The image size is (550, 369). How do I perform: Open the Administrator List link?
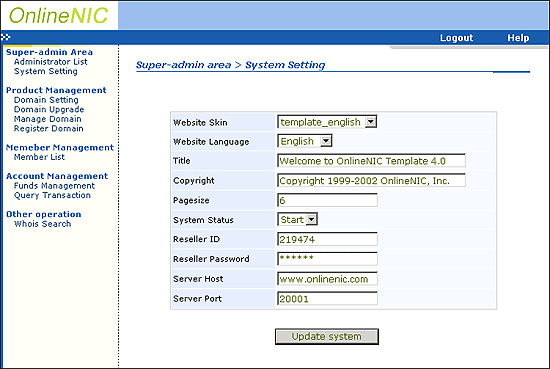tap(51, 62)
